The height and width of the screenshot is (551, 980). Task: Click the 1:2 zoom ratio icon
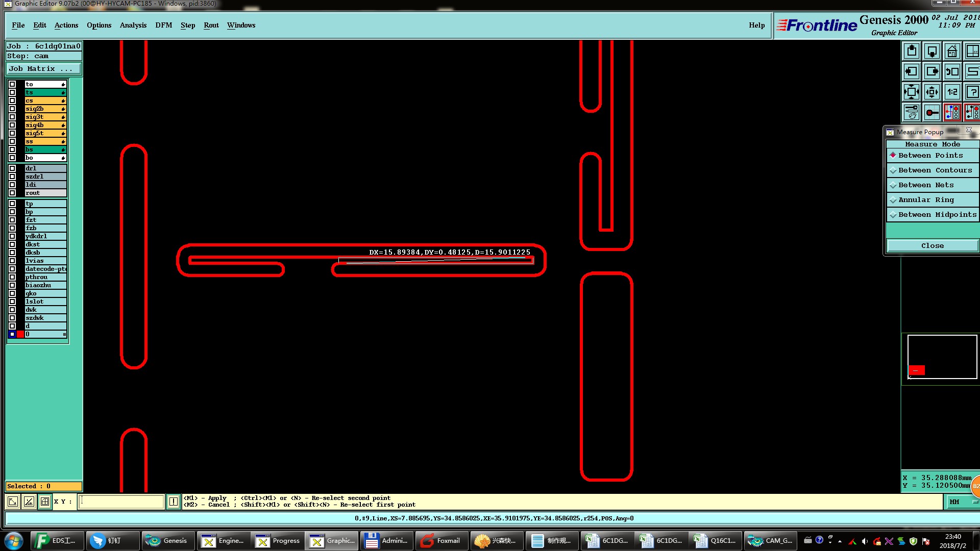click(952, 92)
